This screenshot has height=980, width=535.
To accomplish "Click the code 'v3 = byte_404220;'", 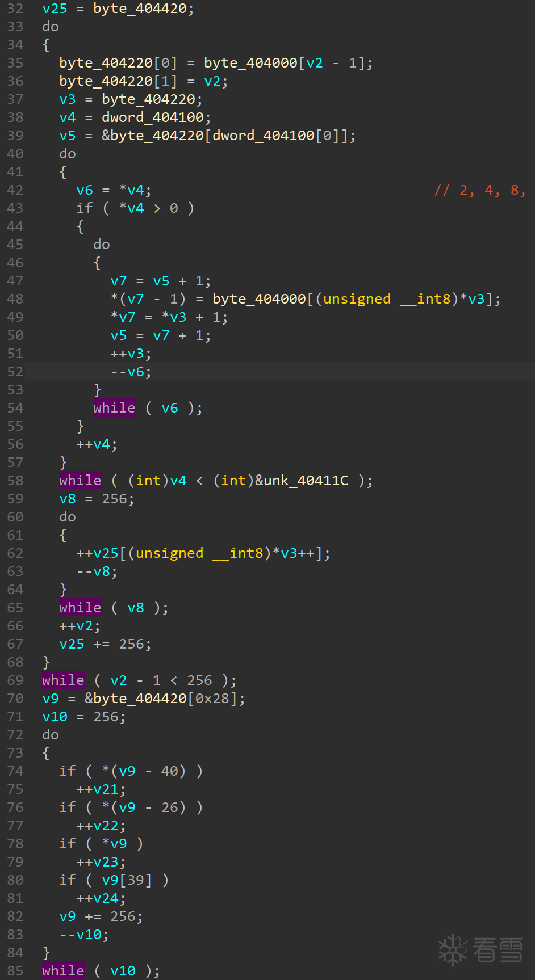I will pos(131,99).
